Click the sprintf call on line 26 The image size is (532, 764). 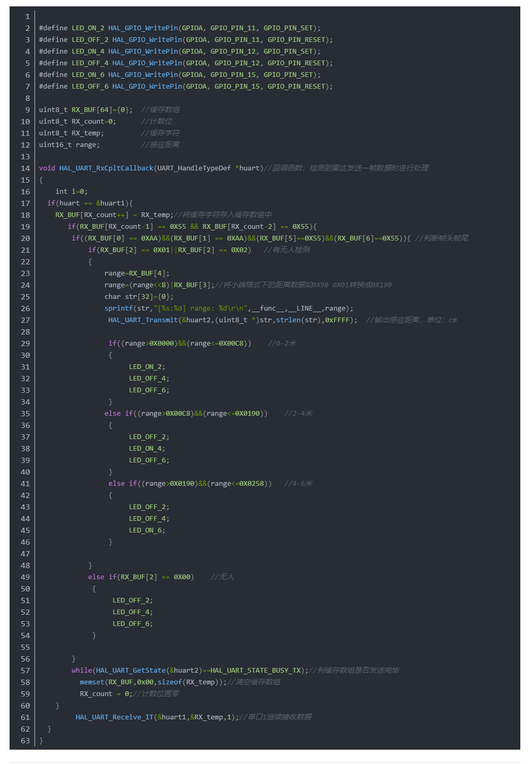pos(118,308)
